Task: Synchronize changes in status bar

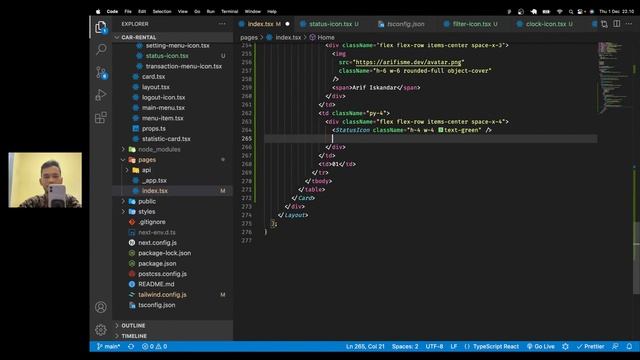Action: tap(131, 347)
